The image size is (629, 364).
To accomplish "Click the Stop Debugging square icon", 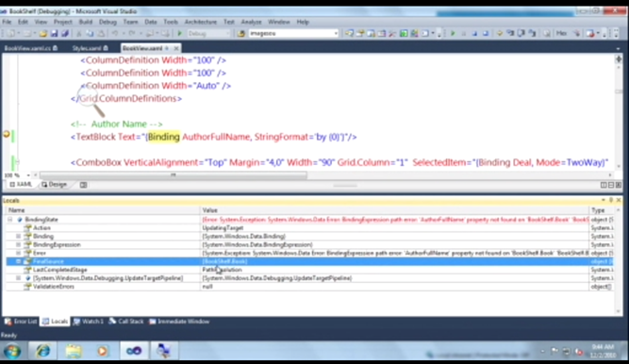I will point(474,34).
